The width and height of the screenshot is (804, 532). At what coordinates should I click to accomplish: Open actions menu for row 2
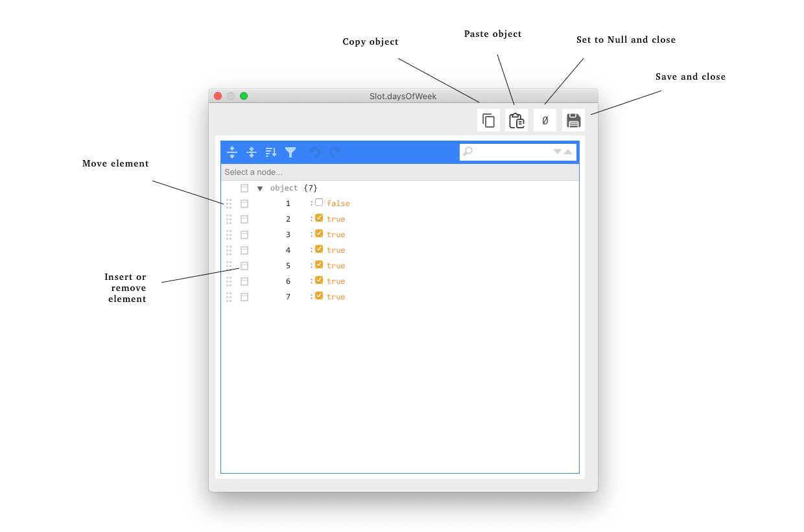tap(244, 219)
